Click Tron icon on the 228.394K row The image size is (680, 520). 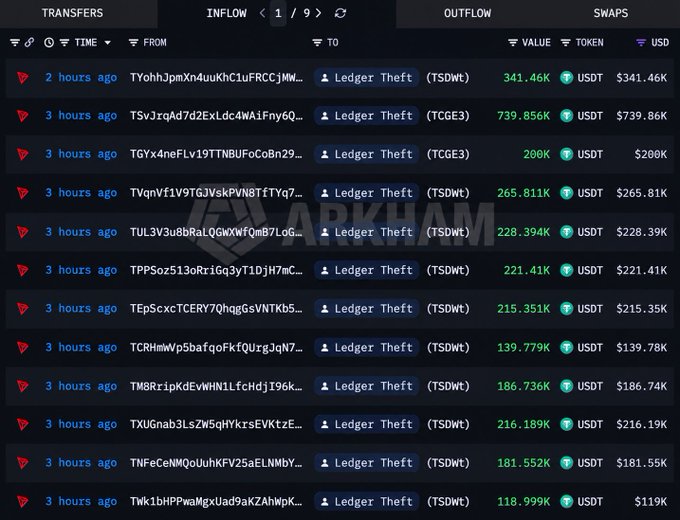23,232
